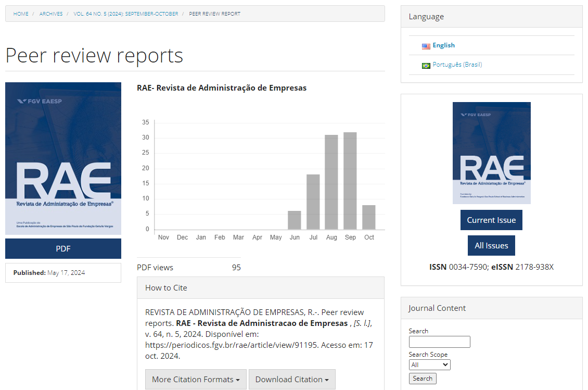Click the Current Issue button

point(491,220)
